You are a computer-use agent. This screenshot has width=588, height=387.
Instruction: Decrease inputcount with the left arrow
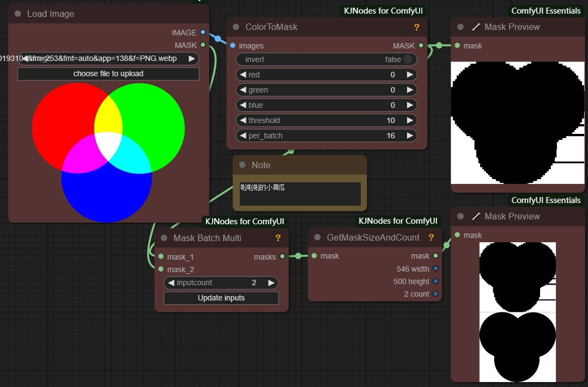click(x=171, y=283)
